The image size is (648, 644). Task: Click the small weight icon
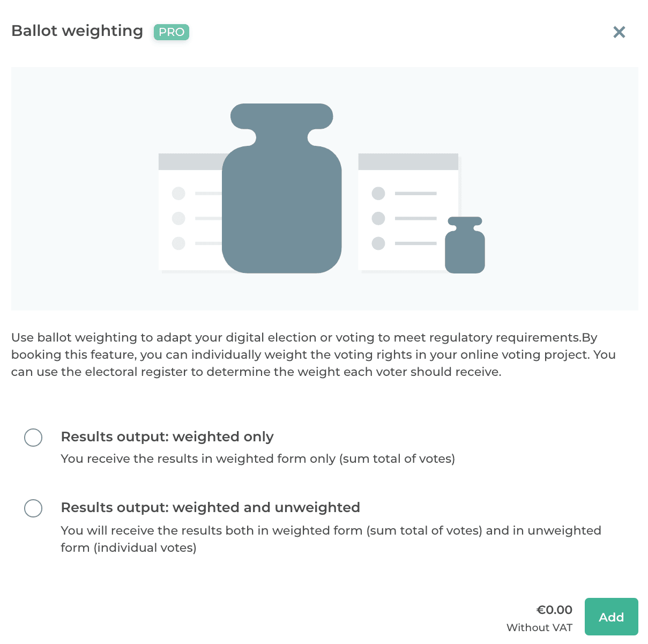(465, 248)
